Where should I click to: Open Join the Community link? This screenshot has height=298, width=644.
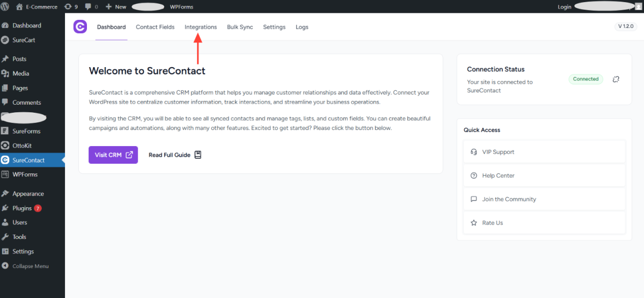pyautogui.click(x=509, y=199)
